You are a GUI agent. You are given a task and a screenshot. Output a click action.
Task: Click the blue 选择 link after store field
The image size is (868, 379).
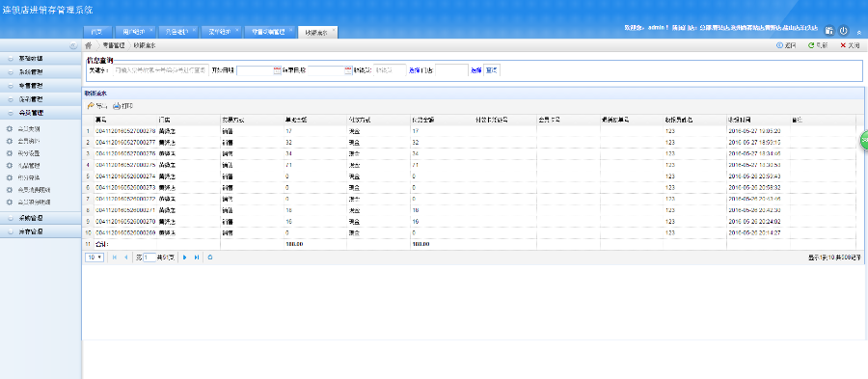[x=476, y=70]
